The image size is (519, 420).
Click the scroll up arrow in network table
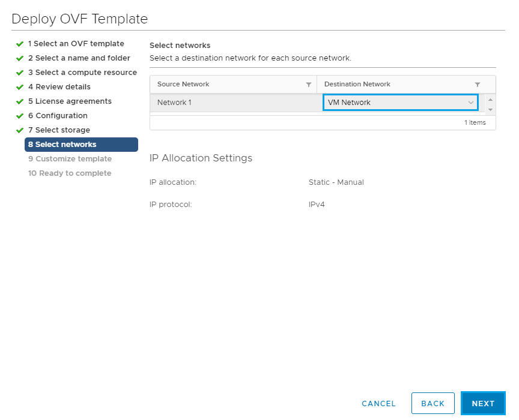pyautogui.click(x=490, y=99)
